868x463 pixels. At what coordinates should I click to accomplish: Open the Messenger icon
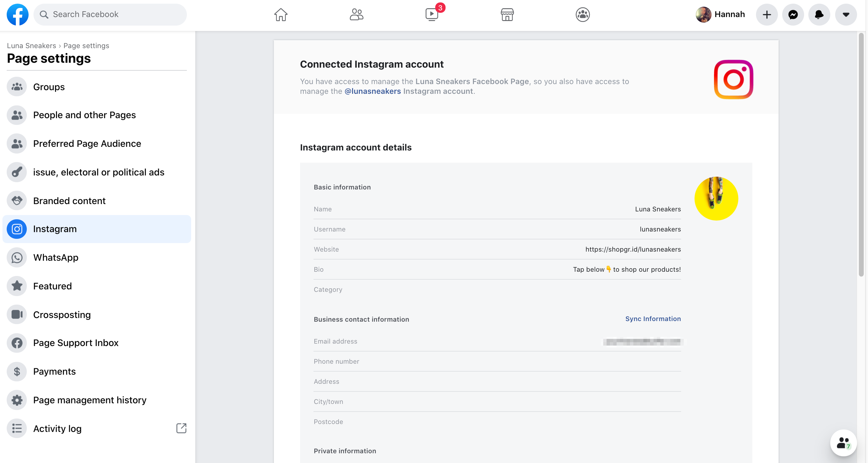[x=793, y=15]
